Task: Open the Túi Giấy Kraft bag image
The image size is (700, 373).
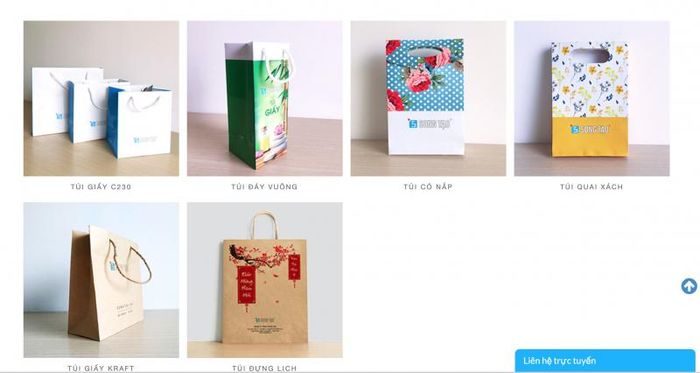Action: tap(101, 280)
